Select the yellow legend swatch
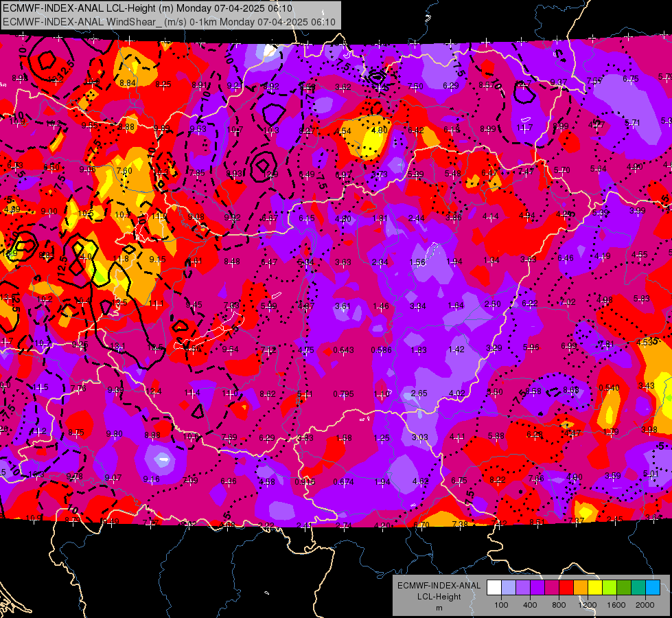The width and height of the screenshot is (672, 618). click(595, 588)
